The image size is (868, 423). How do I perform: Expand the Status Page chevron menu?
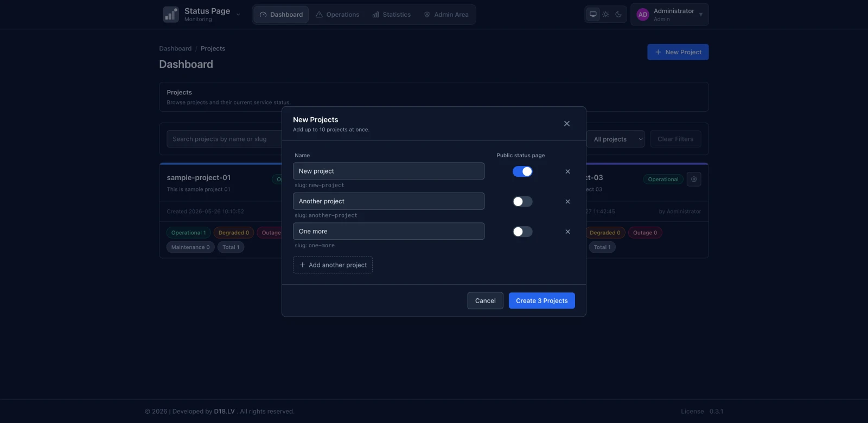click(238, 15)
